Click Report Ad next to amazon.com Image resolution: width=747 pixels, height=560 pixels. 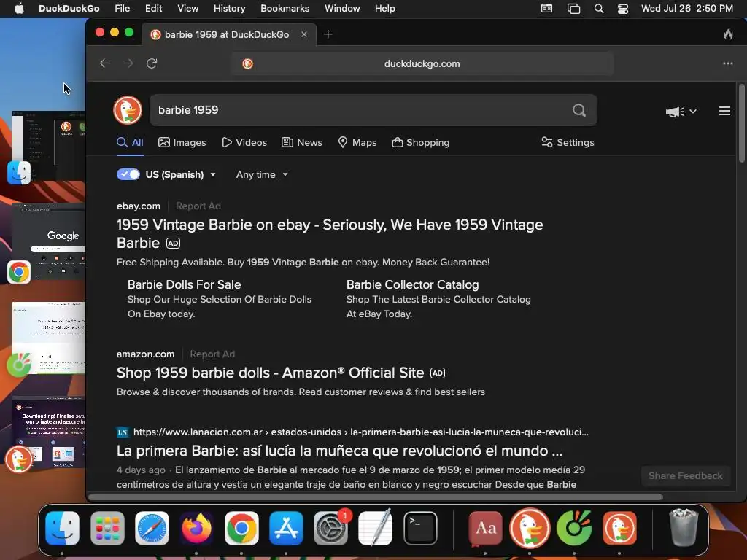coord(212,354)
